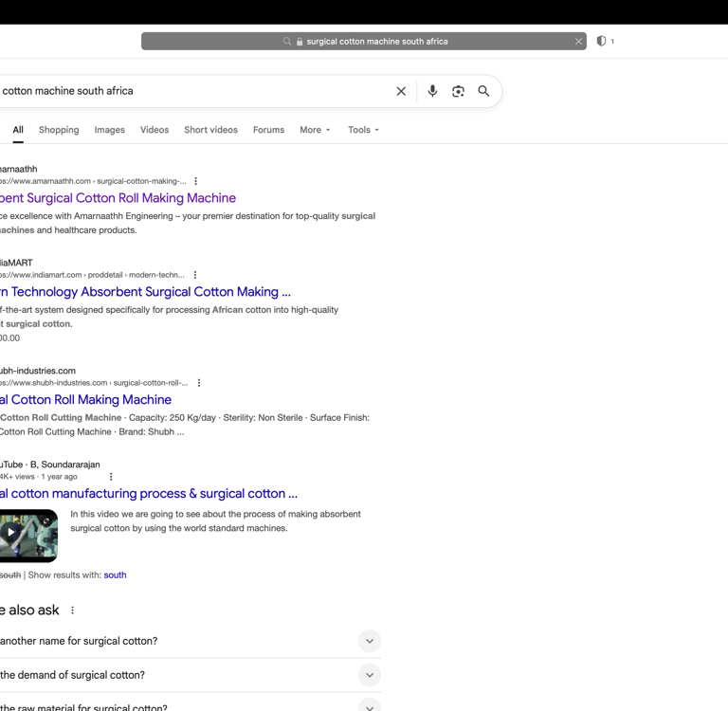The height and width of the screenshot is (711, 728).
Task: Click inside the Google search input field
Action: (195, 91)
